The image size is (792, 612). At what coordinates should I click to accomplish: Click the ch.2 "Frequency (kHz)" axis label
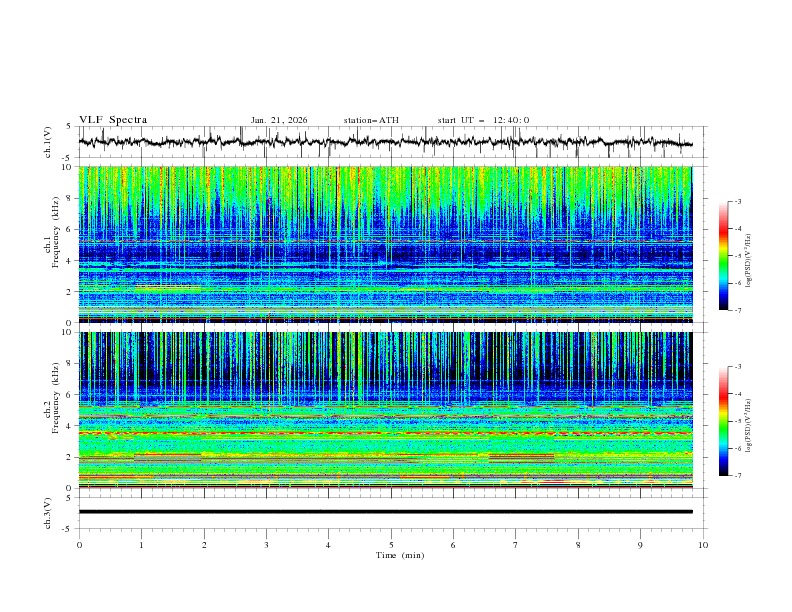point(55,398)
